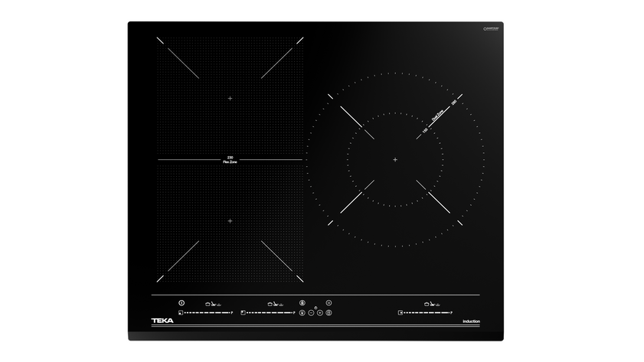Select the simmer icon for the middle control
The height and width of the screenshot is (362, 644).
tap(281, 305)
